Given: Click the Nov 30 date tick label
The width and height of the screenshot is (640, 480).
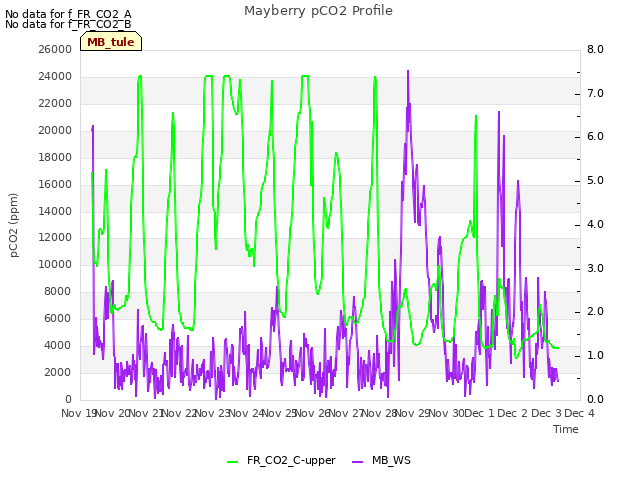Looking at the screenshot, I should click(x=447, y=413).
